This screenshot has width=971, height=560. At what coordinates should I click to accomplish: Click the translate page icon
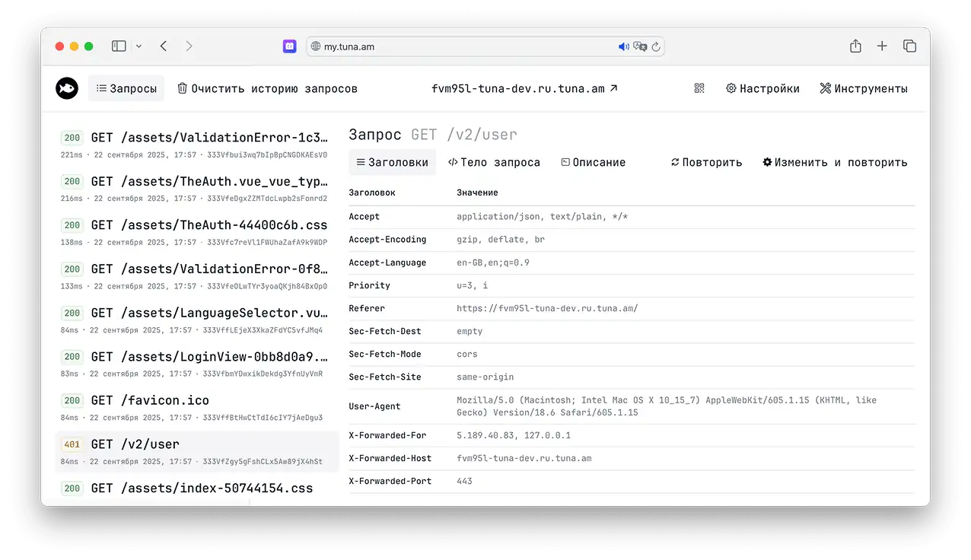[640, 46]
